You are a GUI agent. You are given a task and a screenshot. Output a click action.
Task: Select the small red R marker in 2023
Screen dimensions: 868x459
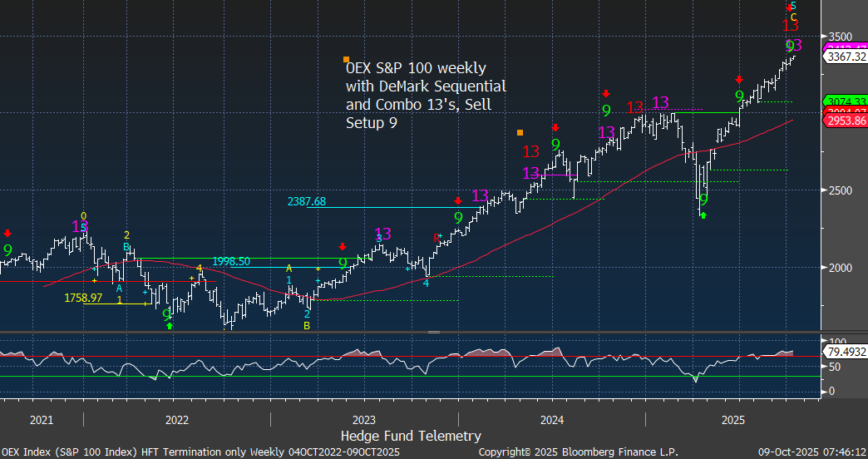[x=436, y=238]
